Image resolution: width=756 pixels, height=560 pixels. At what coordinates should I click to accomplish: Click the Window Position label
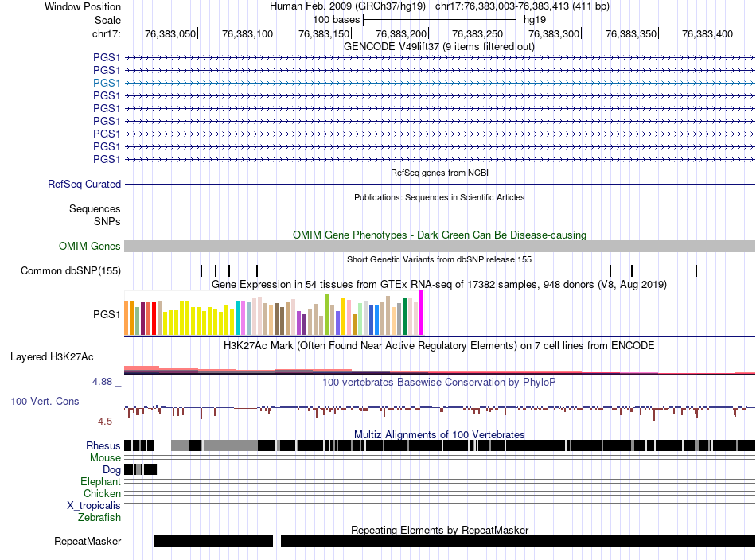pyautogui.click(x=83, y=6)
